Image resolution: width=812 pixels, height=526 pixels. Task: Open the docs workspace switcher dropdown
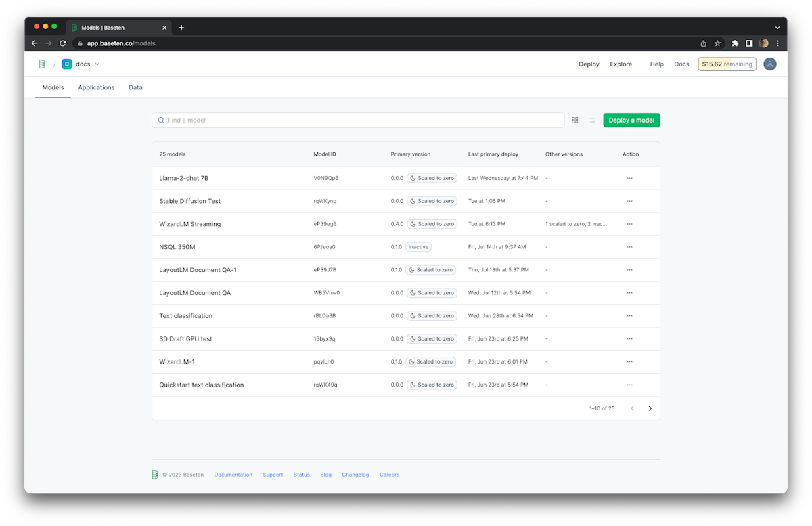click(x=81, y=64)
